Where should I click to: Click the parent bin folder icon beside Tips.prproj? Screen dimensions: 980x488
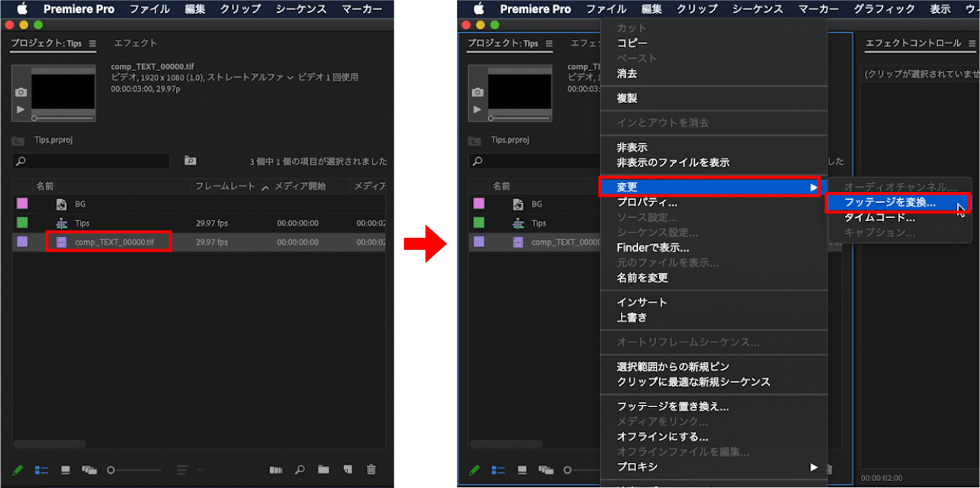coord(18,140)
